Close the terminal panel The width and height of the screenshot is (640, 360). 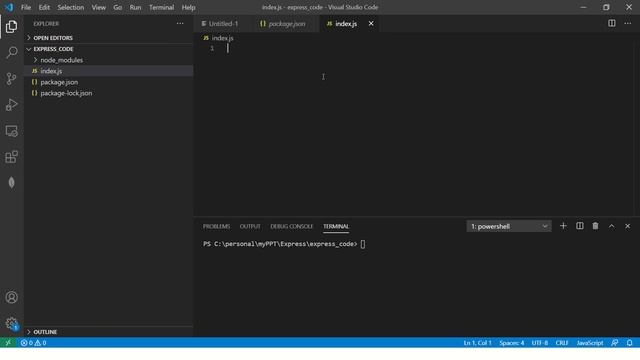[627, 226]
